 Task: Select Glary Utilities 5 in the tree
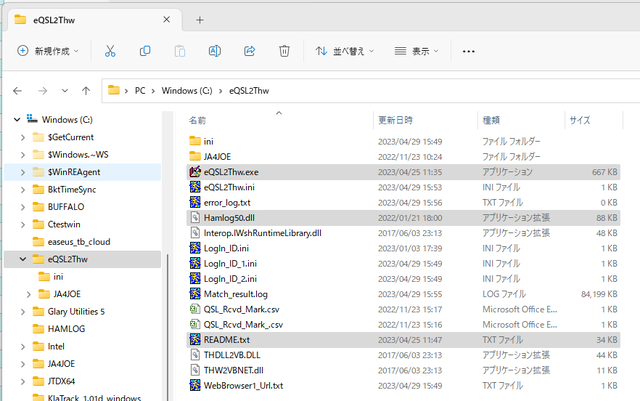pyautogui.click(x=76, y=312)
